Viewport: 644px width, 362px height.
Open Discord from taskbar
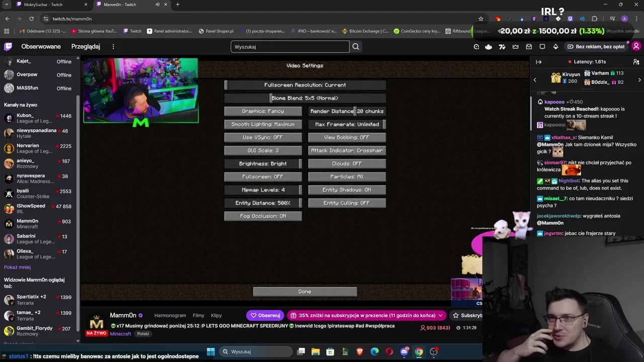pos(404,351)
